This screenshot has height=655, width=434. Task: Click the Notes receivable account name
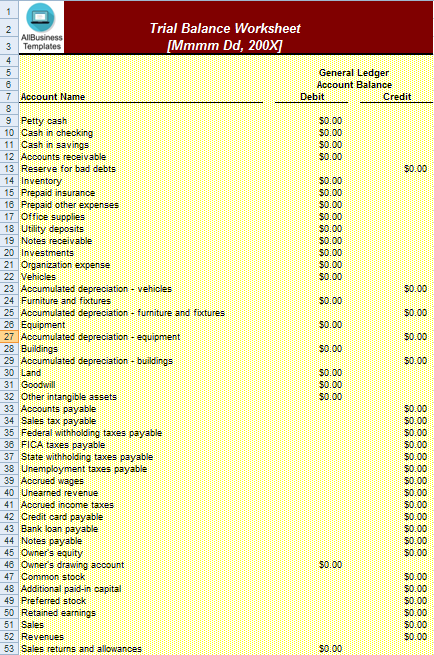pos(56,241)
